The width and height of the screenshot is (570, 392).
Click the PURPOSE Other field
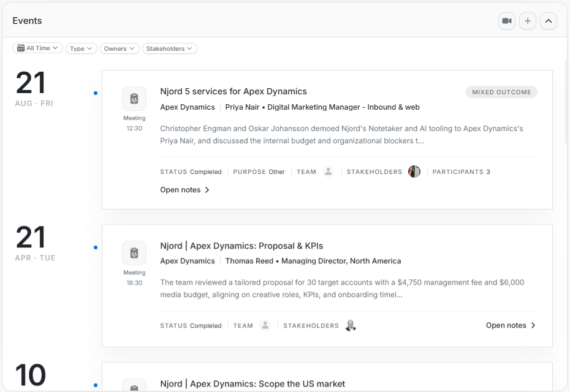pos(259,171)
